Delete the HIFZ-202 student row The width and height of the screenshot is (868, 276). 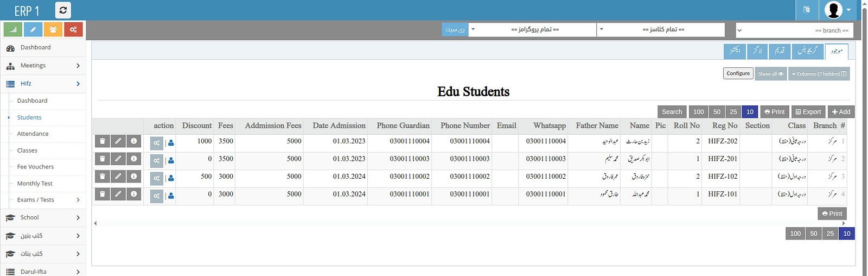[102, 141]
